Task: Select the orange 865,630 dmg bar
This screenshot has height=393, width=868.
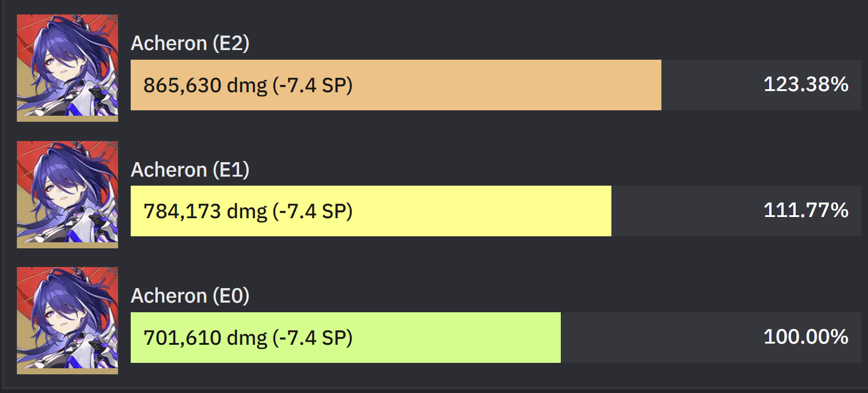Action: [396, 85]
